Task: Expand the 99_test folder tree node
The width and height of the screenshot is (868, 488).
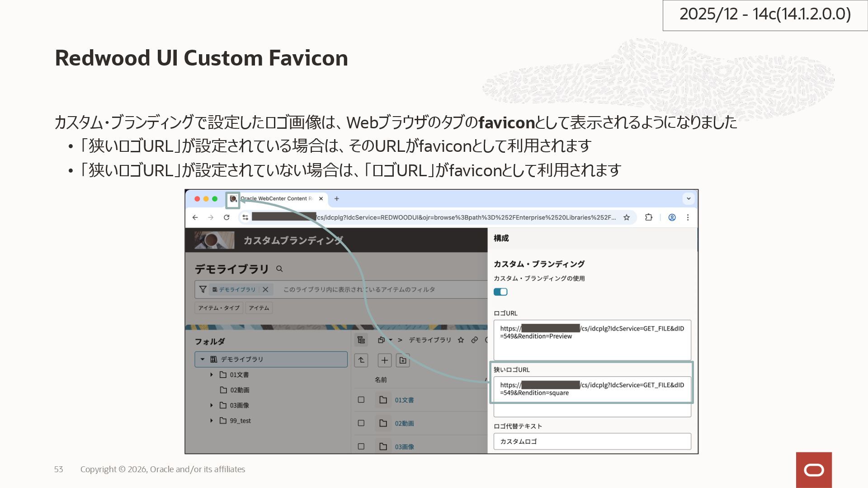Action: click(212, 421)
